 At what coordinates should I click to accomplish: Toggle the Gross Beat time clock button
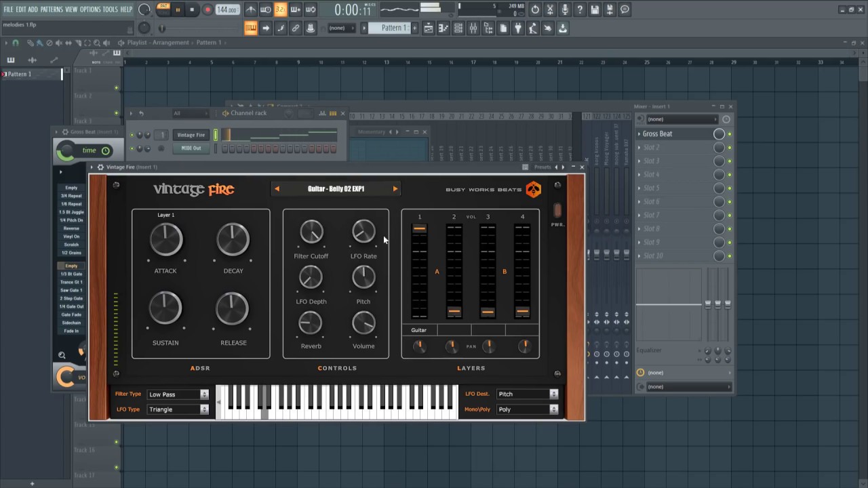105,150
